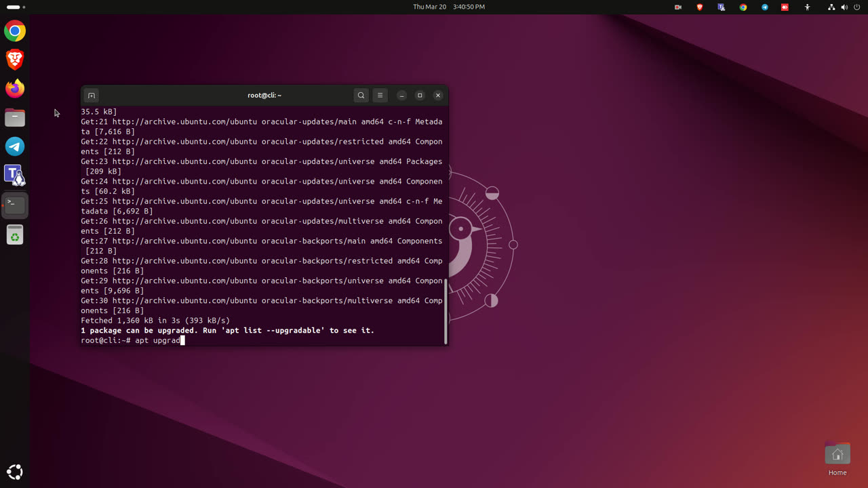Image resolution: width=868 pixels, height=488 pixels.
Task: Open the power system menu icon
Action: pyautogui.click(x=857, y=7)
